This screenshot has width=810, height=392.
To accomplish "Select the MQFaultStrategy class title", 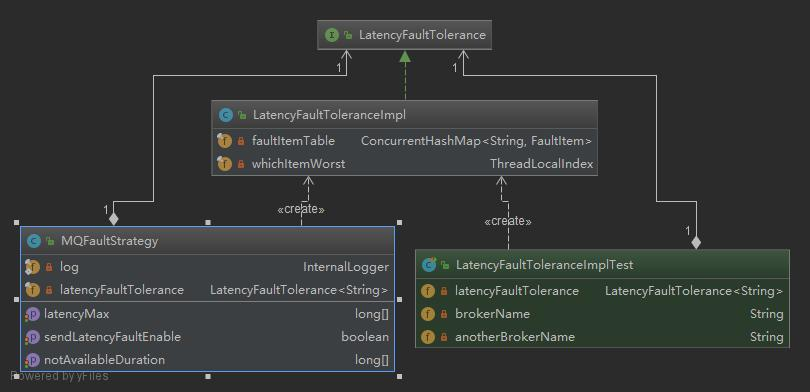I will [x=110, y=241].
